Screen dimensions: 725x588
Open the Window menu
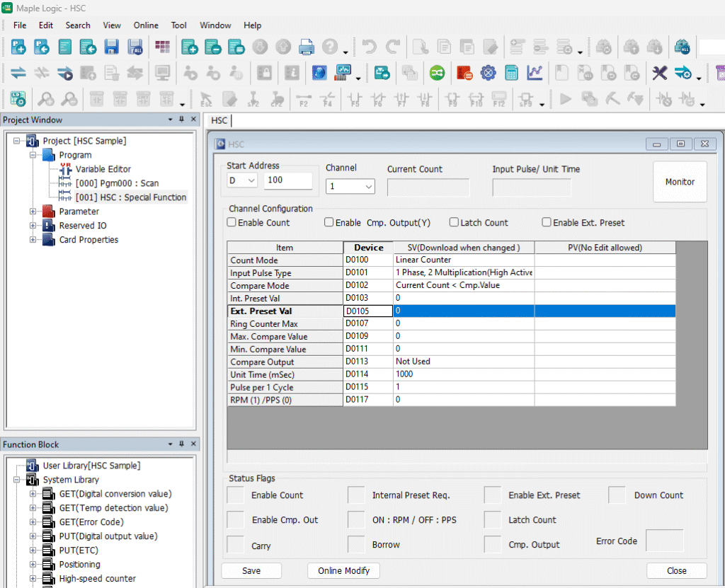215,25
